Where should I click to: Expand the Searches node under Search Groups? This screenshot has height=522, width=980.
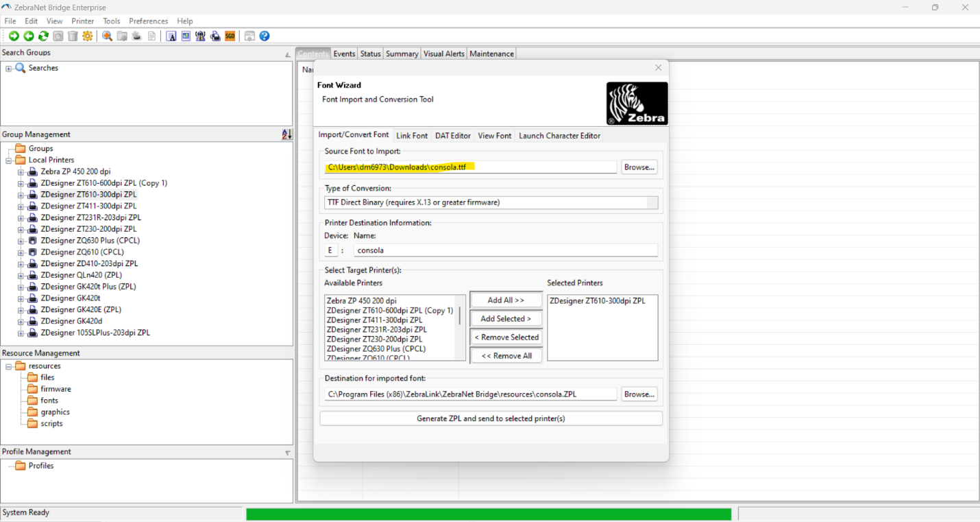coord(9,67)
